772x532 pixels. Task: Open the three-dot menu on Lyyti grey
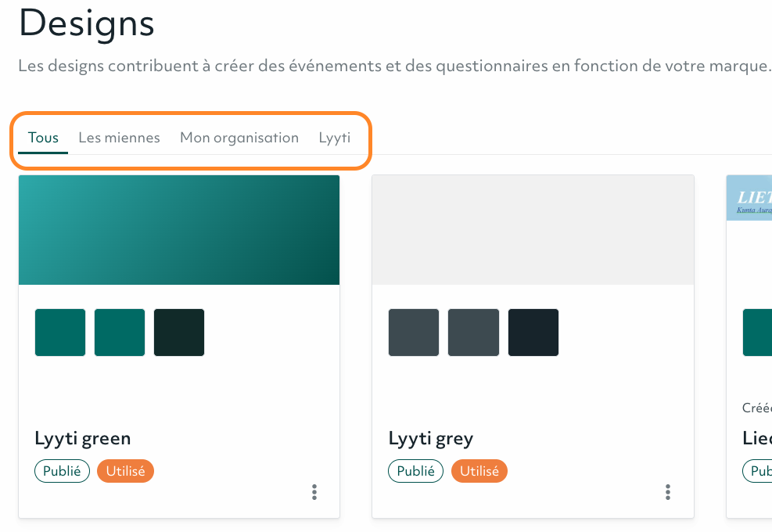(x=668, y=491)
